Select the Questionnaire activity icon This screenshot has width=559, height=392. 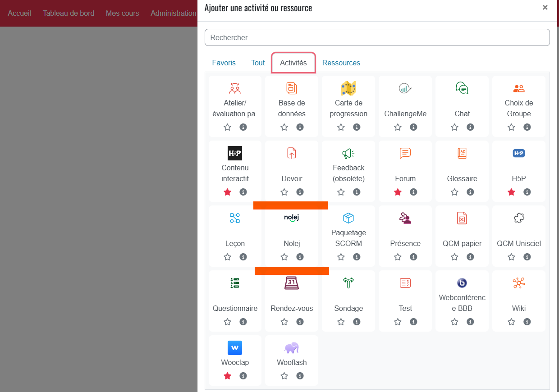click(x=235, y=283)
